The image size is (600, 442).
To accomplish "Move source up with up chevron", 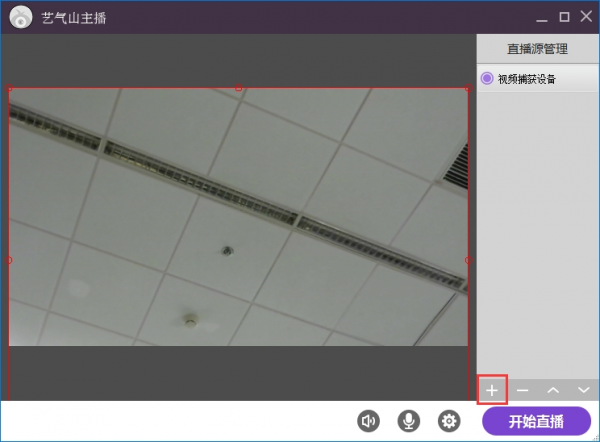I will pos(553,390).
